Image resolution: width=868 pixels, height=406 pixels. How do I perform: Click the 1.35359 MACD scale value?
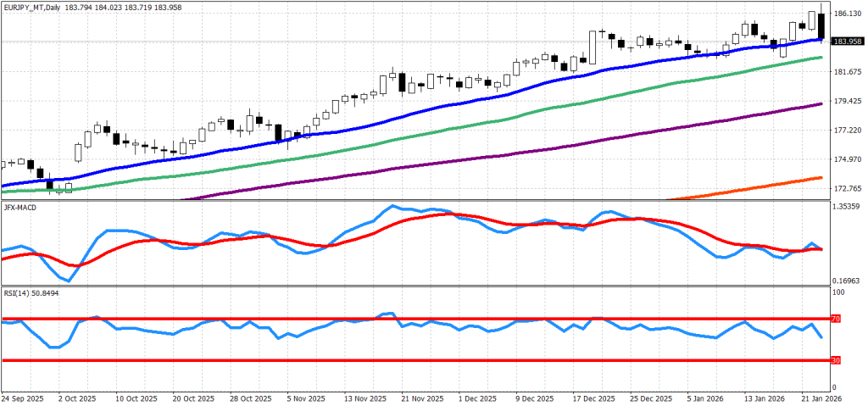(x=848, y=206)
